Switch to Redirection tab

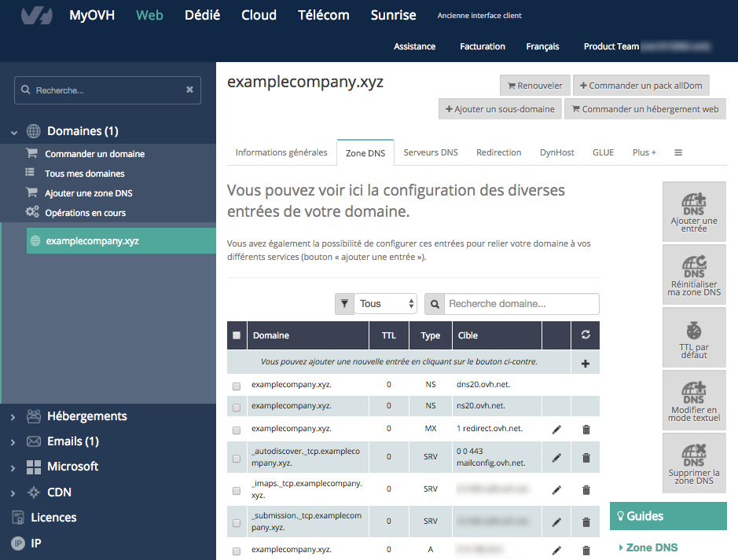point(498,152)
